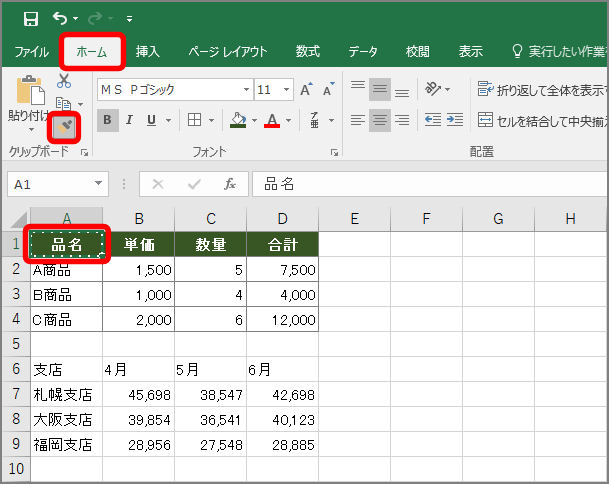
Task: Click 折り返して全体を表示 wrap text button
Action: pos(542,90)
